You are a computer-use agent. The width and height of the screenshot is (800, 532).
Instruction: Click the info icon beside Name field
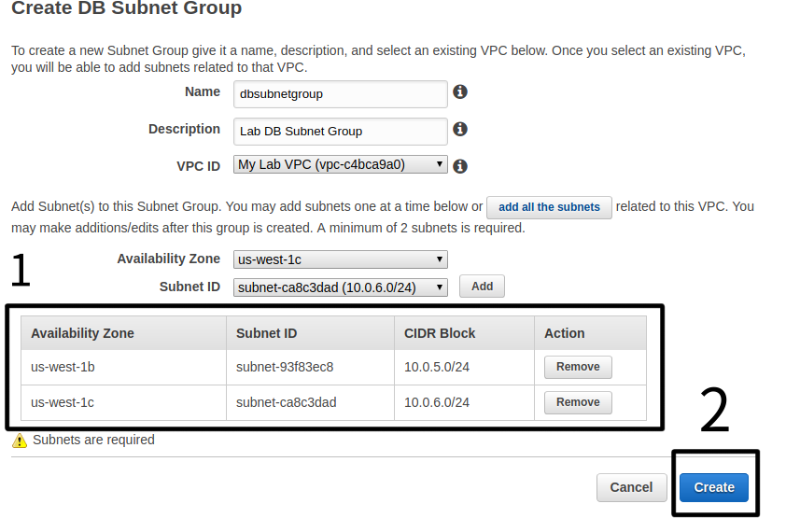pyautogui.click(x=459, y=92)
